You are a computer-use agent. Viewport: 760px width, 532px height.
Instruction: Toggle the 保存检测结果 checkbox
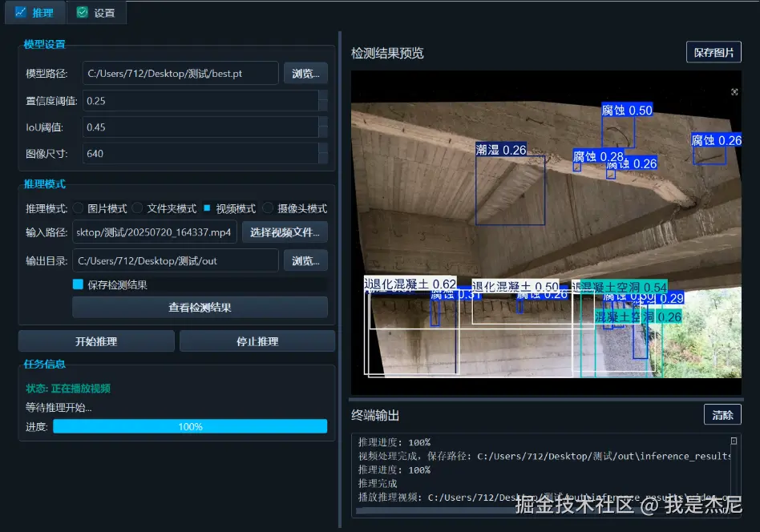pyautogui.click(x=78, y=284)
